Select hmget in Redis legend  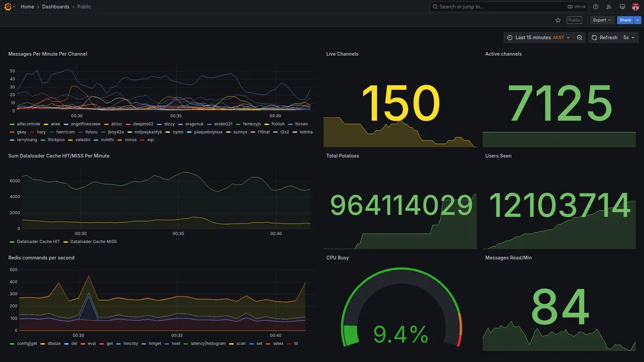(154, 344)
